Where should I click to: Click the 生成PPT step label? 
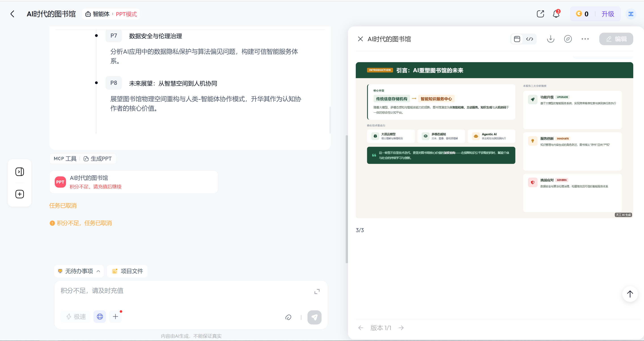tap(98, 159)
